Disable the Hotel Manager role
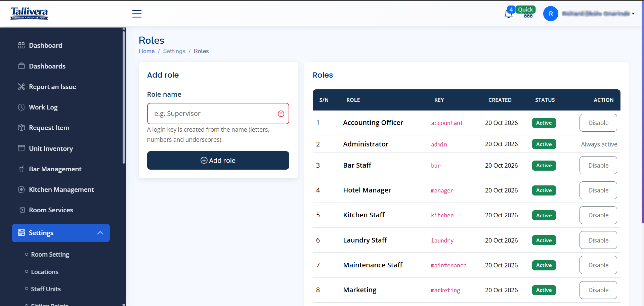This screenshot has height=306, width=644. (x=598, y=190)
